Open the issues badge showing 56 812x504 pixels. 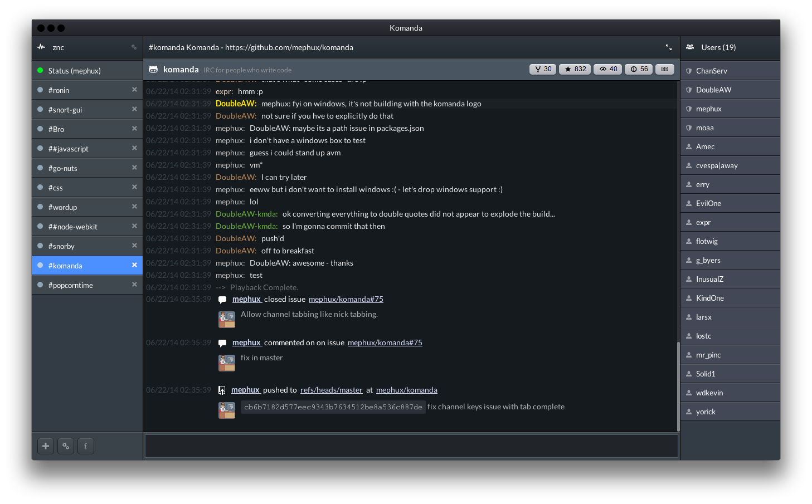639,69
